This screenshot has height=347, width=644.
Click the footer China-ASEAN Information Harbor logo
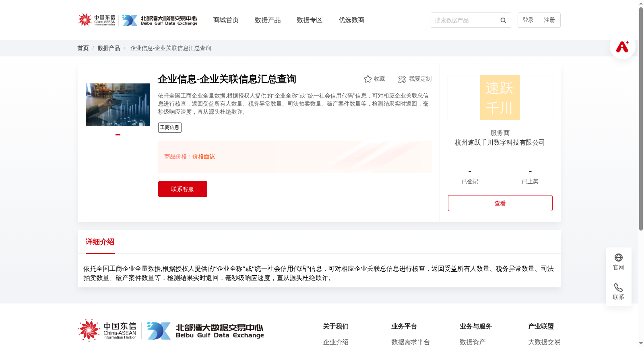(107, 330)
